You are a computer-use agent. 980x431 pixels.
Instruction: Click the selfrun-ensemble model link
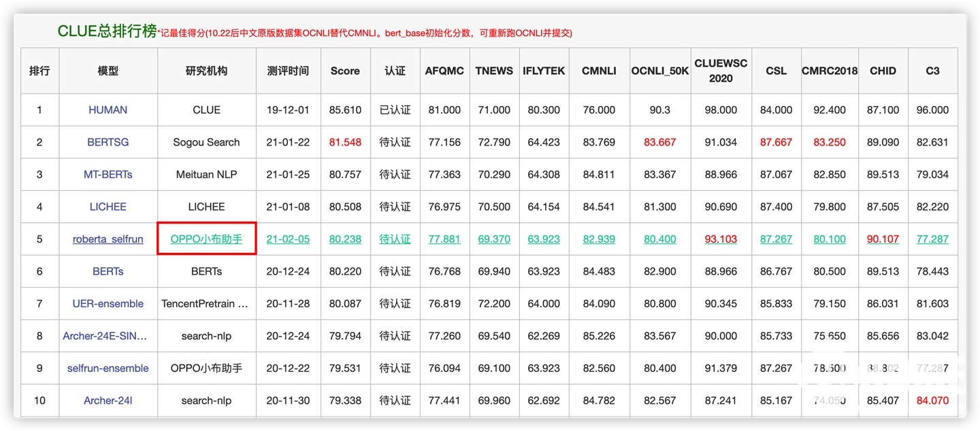pos(108,368)
